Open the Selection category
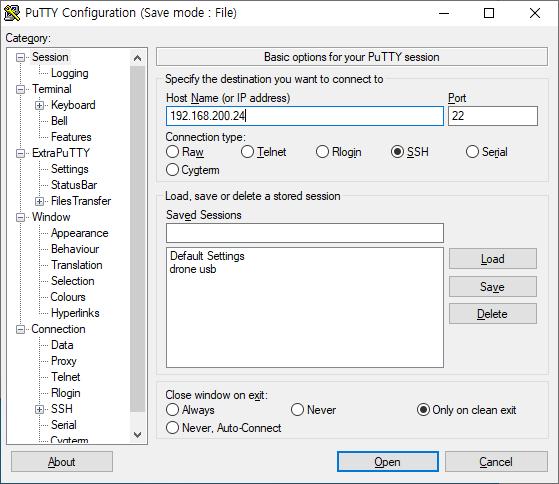559x484 pixels. pyautogui.click(x=73, y=281)
